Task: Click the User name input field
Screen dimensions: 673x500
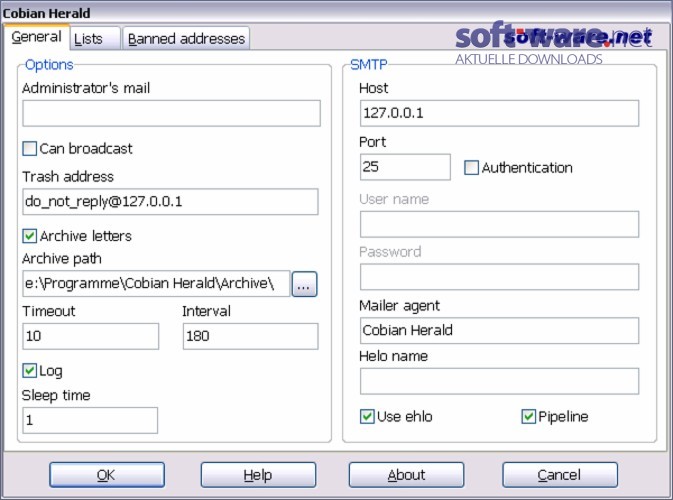Action: tap(500, 224)
